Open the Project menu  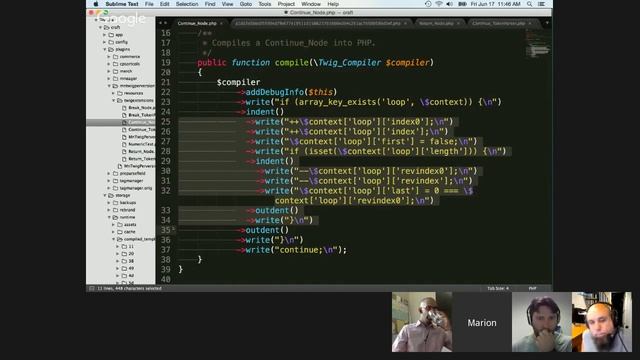tap(286, 4)
